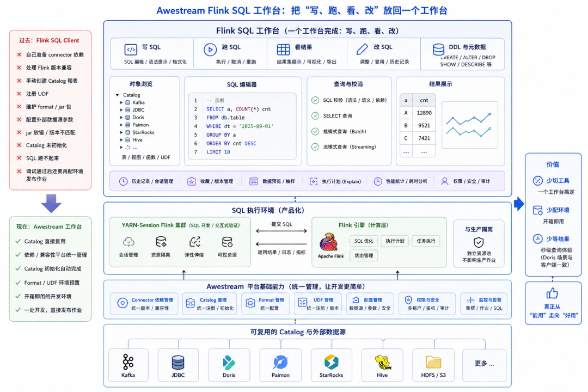
Task: Click the GROUP BY a line in the editor
Action: pyautogui.click(x=221, y=134)
